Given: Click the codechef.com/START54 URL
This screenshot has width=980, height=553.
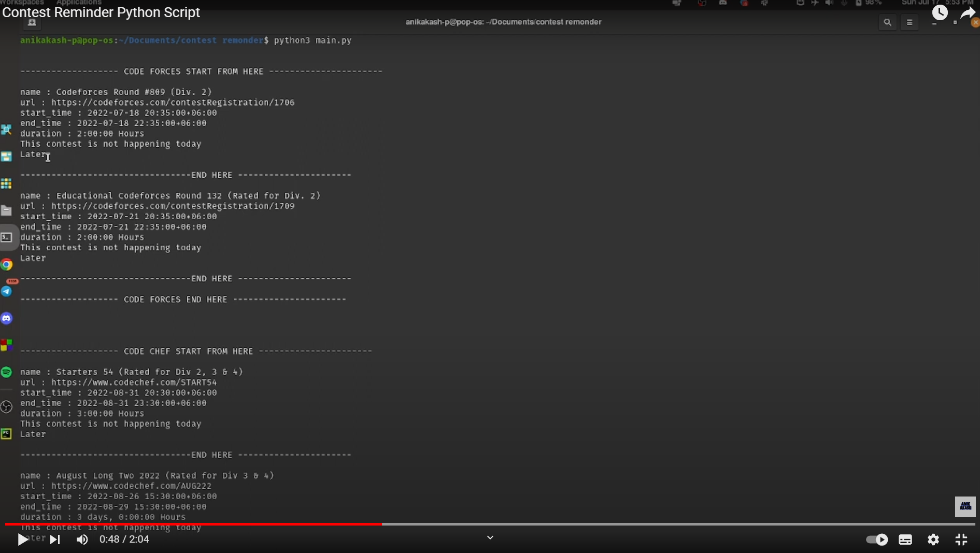Looking at the screenshot, I should (134, 382).
